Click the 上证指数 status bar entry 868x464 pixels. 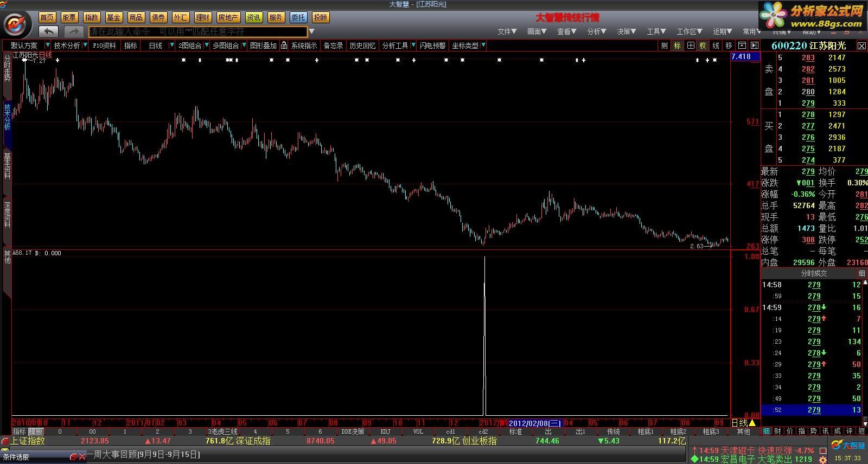click(28, 441)
